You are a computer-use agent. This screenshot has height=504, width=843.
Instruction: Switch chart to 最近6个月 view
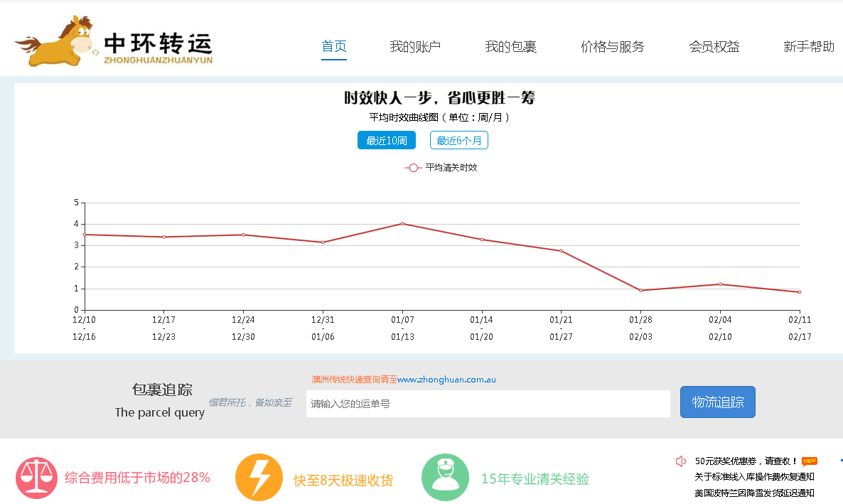458,141
